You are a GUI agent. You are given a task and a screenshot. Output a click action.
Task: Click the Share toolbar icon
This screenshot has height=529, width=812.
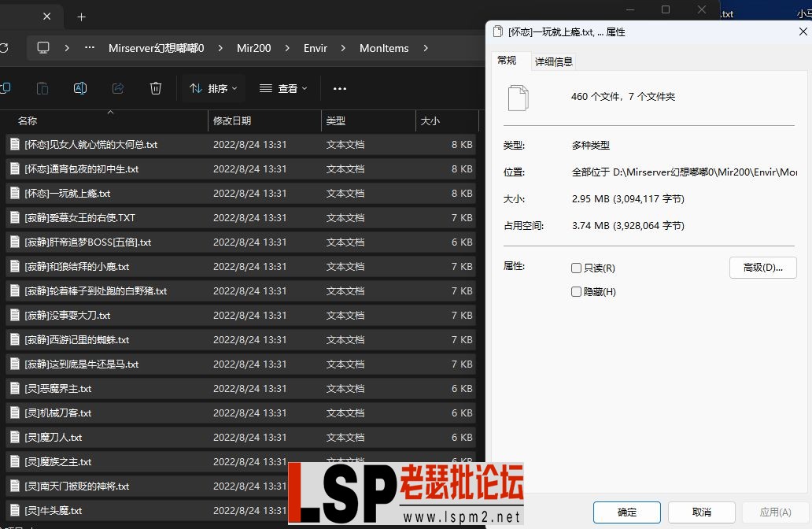point(118,89)
